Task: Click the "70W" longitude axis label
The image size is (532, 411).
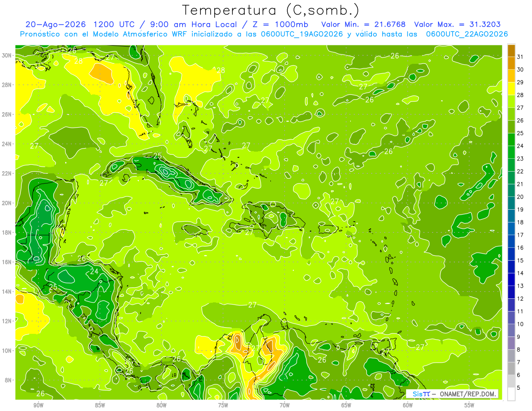Action: (285, 405)
